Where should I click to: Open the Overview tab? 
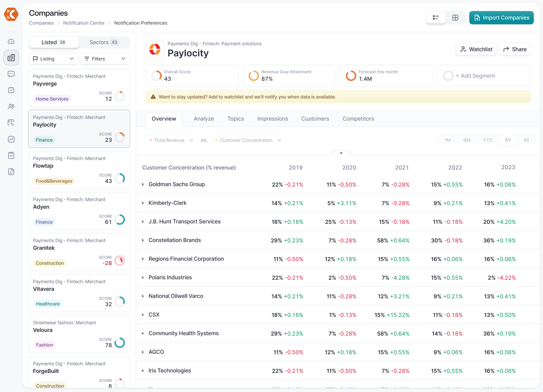coord(164,119)
